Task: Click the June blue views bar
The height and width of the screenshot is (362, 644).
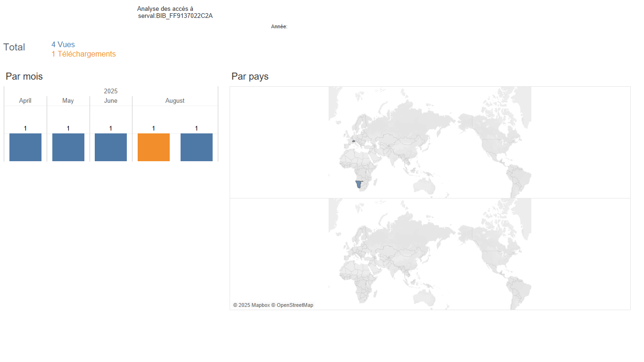Action: 111,147
